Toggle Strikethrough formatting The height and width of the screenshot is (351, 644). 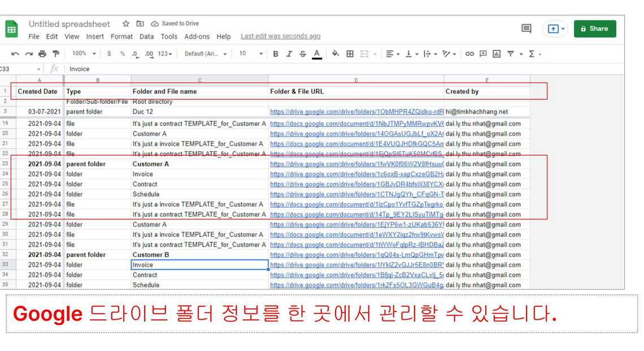[x=303, y=54]
